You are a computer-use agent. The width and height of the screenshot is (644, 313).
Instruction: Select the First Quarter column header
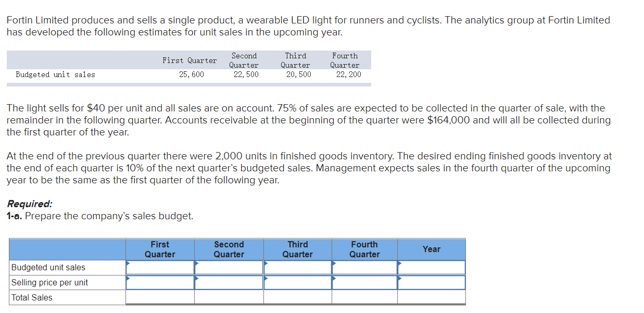[160, 249]
